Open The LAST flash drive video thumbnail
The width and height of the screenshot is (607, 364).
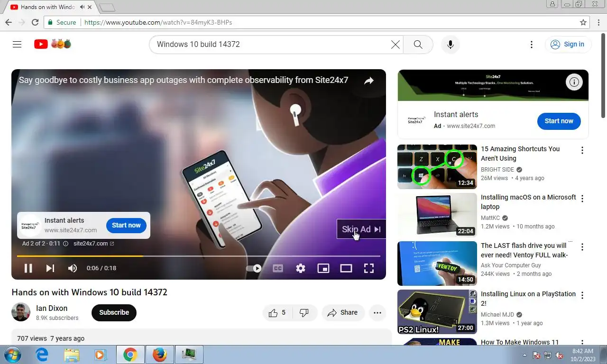[437, 264]
